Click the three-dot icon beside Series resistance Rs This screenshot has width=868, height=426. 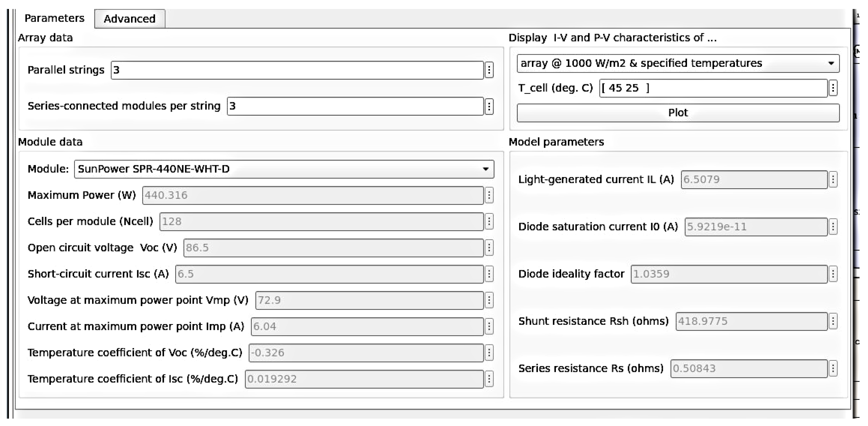pyautogui.click(x=833, y=368)
